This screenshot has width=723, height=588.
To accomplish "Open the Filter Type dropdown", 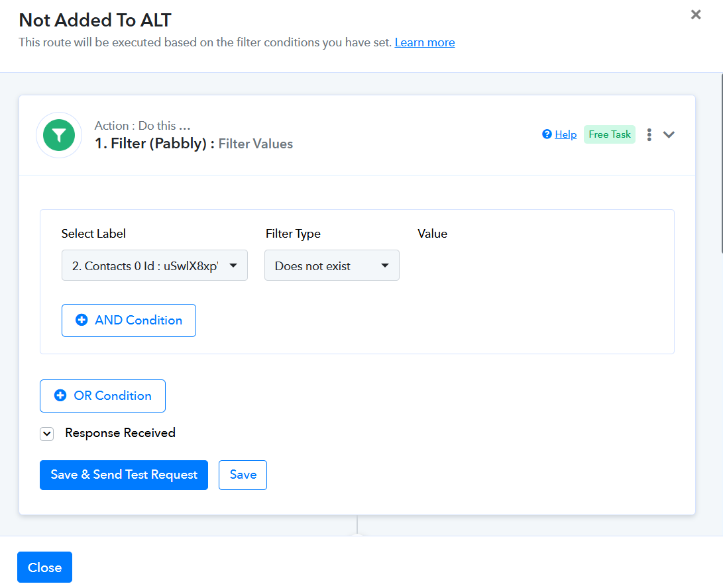I will 331,266.
